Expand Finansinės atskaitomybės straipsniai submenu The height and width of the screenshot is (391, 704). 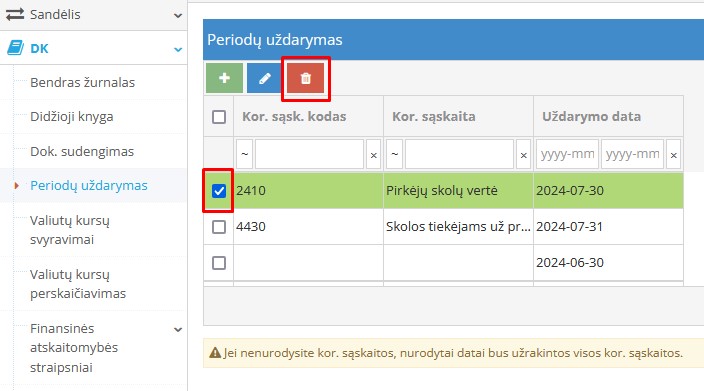178,329
